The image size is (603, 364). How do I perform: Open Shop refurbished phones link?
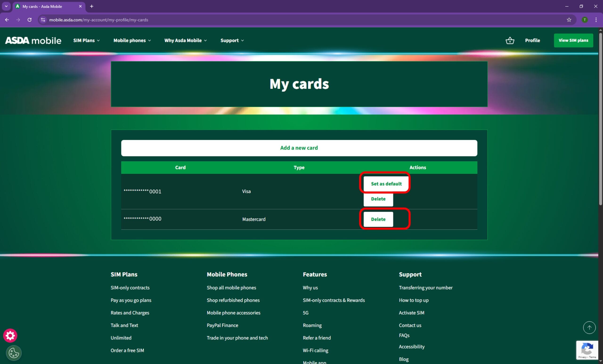pyautogui.click(x=233, y=300)
